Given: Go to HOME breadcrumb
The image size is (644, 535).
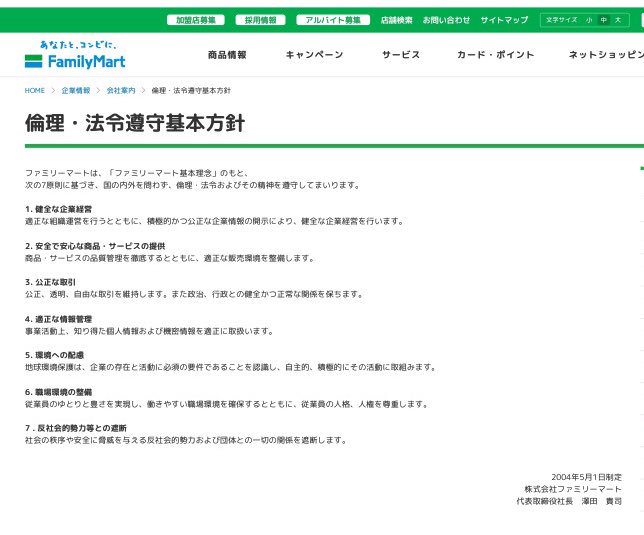Looking at the screenshot, I should click(x=34, y=90).
